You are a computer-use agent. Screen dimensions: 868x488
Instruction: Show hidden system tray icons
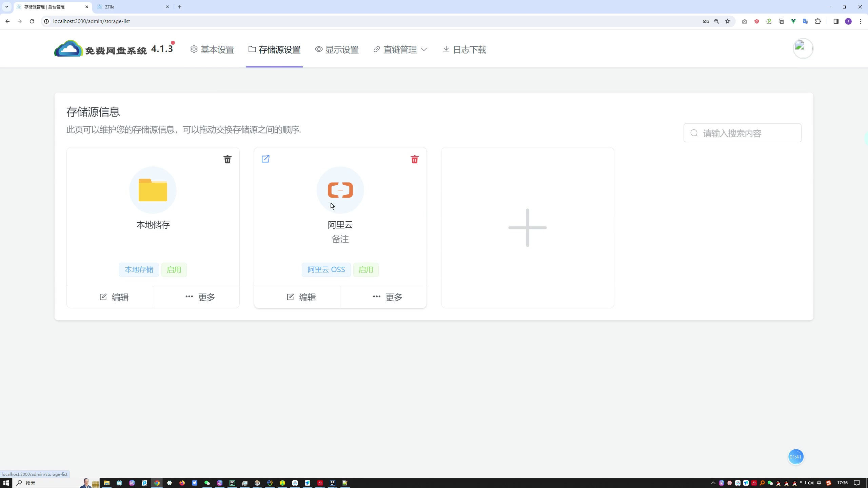pyautogui.click(x=713, y=483)
